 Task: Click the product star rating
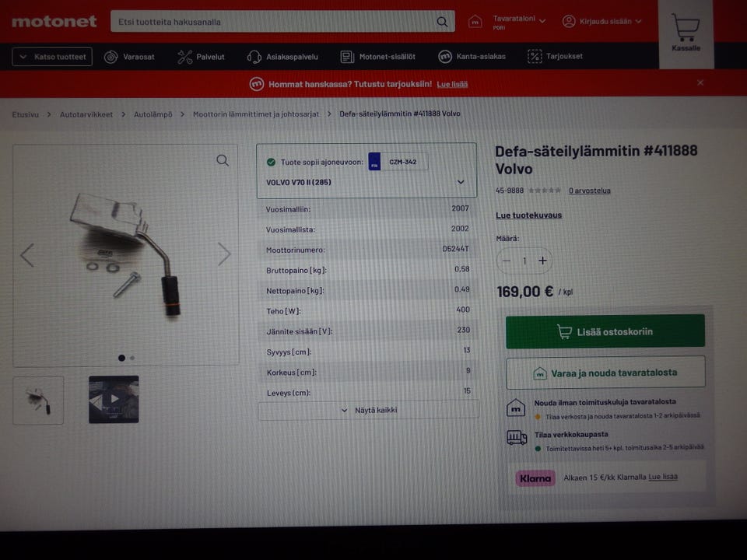click(x=545, y=191)
